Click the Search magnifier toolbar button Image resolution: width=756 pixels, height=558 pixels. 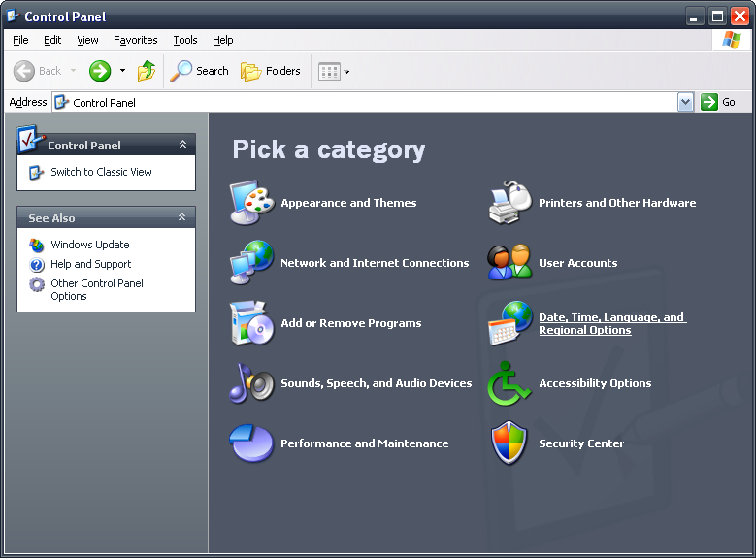click(199, 71)
